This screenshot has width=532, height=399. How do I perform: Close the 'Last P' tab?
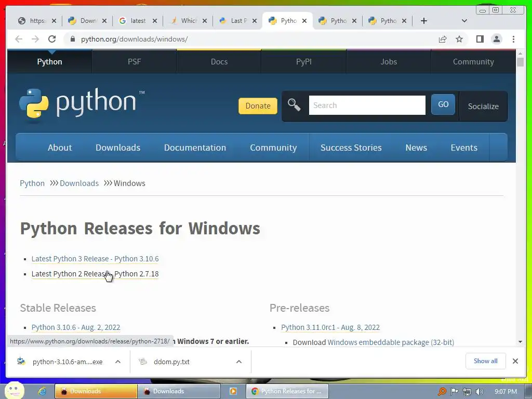[x=255, y=21]
